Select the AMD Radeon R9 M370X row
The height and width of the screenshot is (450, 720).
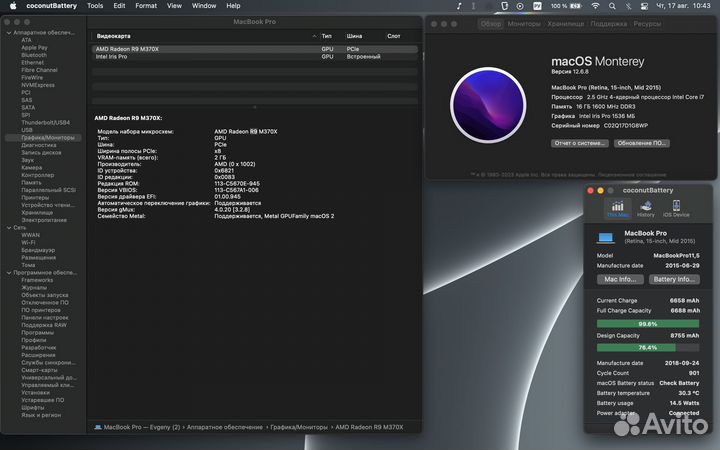pyautogui.click(x=255, y=49)
